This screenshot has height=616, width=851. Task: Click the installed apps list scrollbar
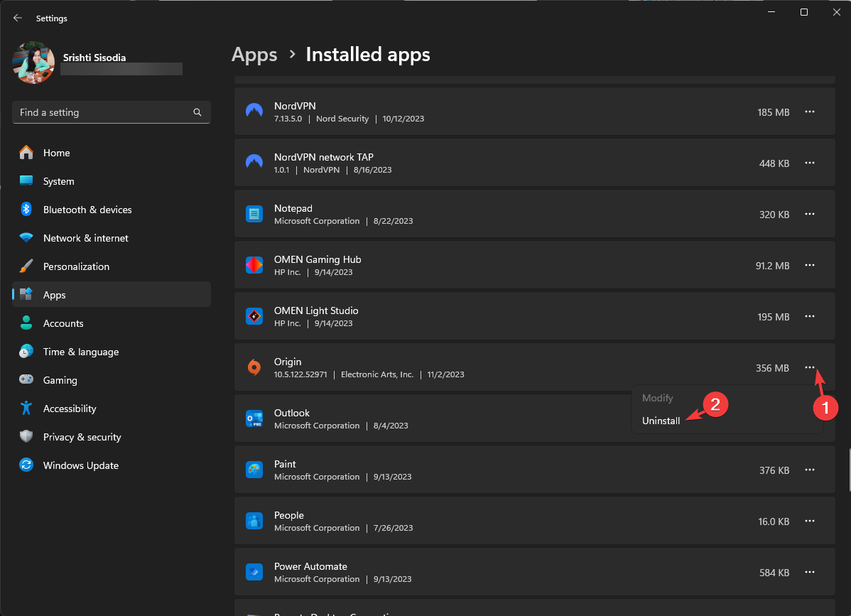(849, 470)
